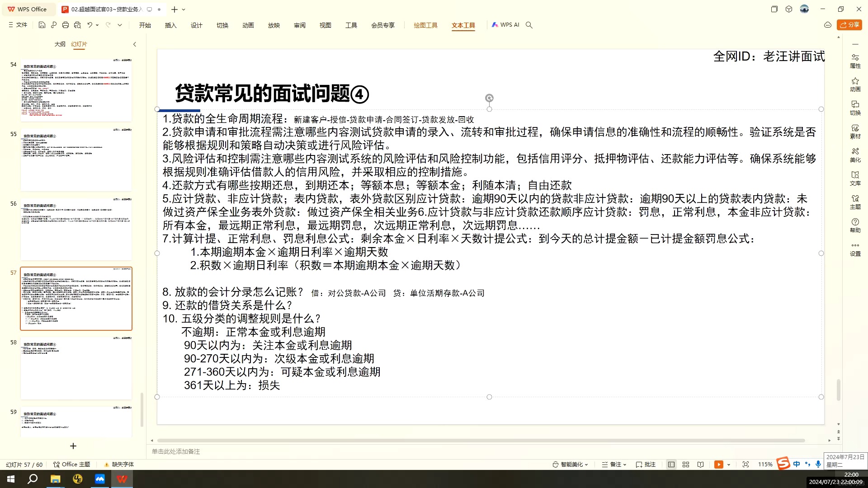Viewport: 868px width, 488px height.
Task: Open the 文件 file menu
Action: (x=18, y=25)
